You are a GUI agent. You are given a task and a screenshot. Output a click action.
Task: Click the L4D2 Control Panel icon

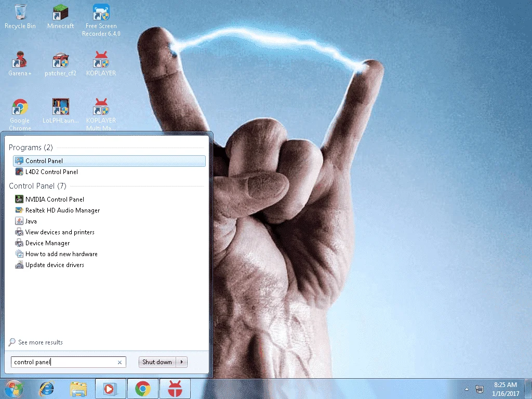pos(19,171)
